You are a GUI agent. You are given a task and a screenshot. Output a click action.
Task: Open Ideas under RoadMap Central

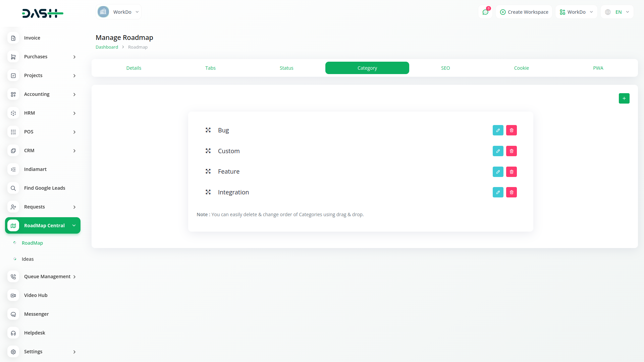(28, 259)
